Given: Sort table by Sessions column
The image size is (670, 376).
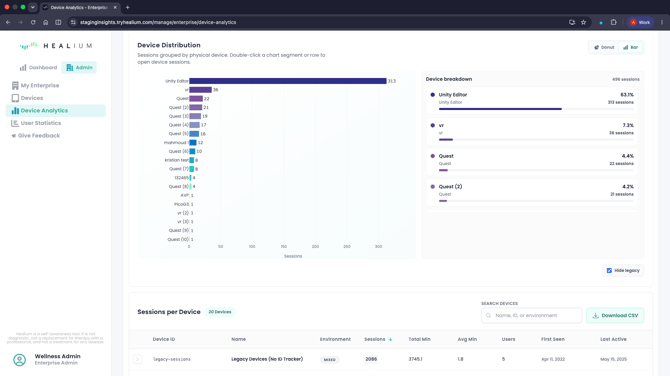Looking at the screenshot, I should [x=378, y=339].
